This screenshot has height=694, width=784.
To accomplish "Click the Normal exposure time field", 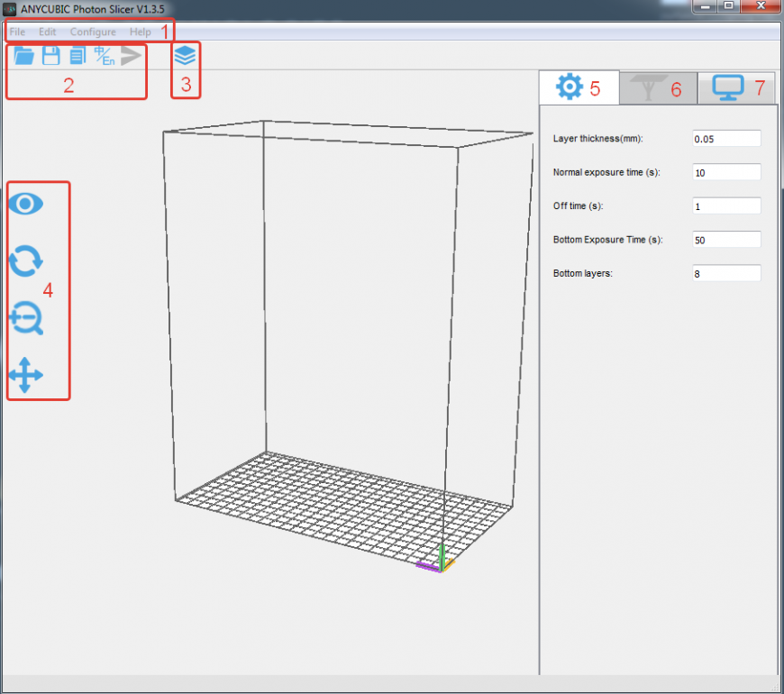I will coord(726,172).
